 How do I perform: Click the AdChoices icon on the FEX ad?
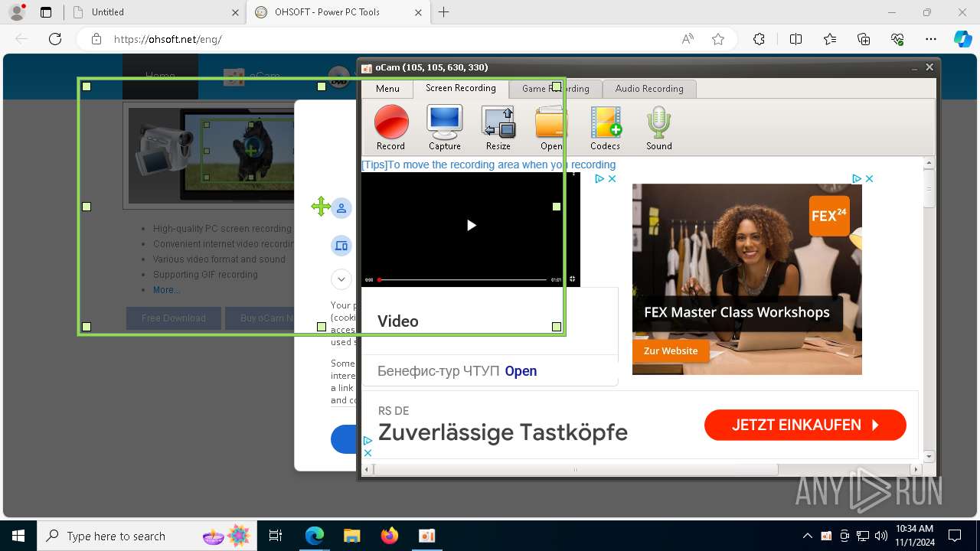[857, 178]
